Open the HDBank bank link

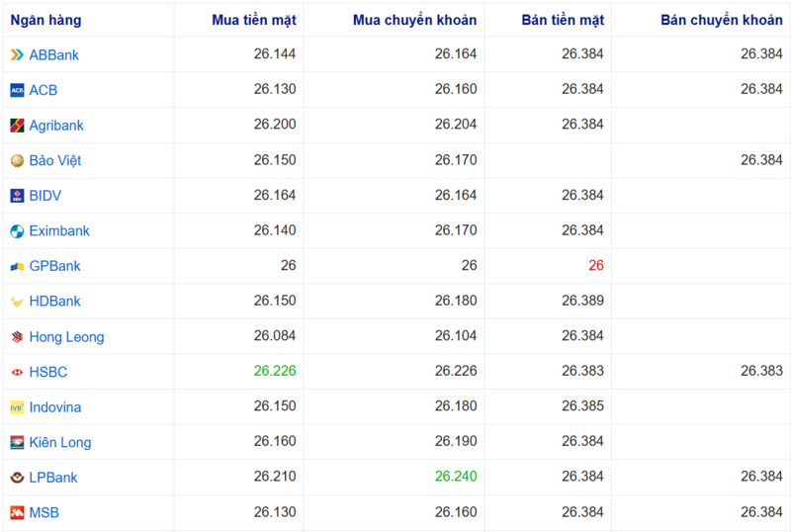point(54,302)
